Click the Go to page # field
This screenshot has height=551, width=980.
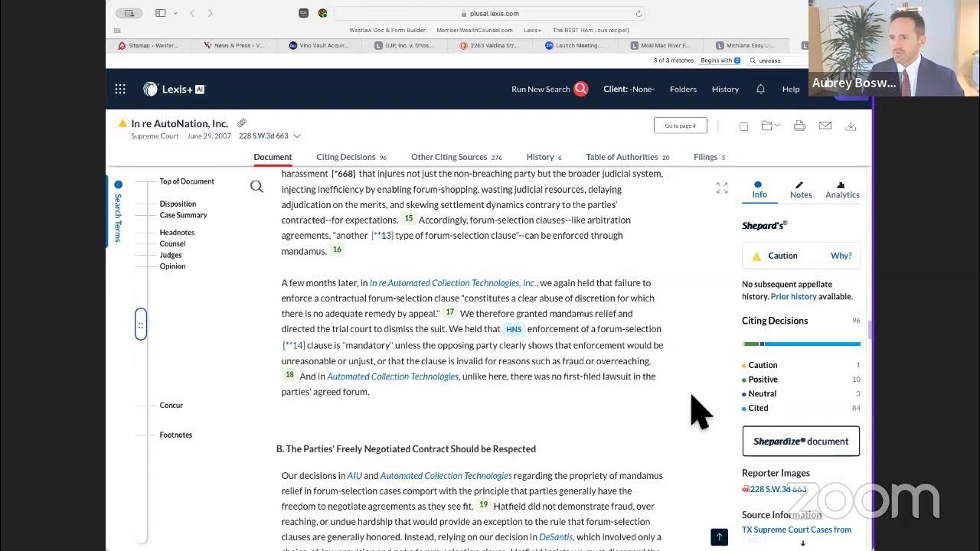click(680, 126)
